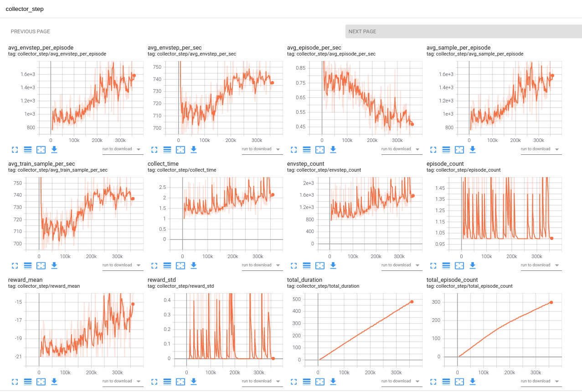Screen dimensions: 582x392
Task: Open run to download dropdown under reward_std
Action: (263, 382)
